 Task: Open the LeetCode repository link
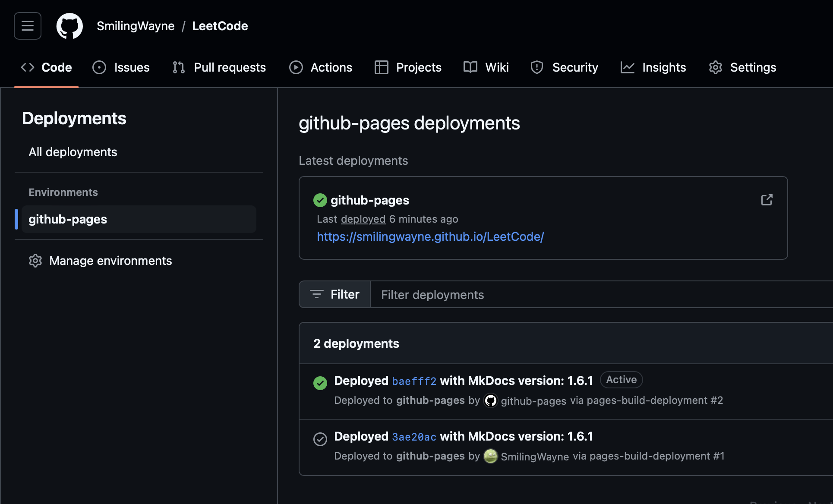[220, 26]
